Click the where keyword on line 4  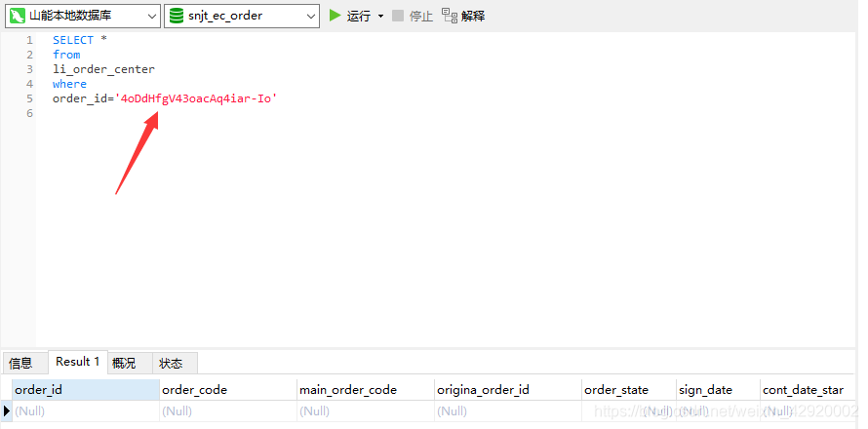tap(70, 84)
